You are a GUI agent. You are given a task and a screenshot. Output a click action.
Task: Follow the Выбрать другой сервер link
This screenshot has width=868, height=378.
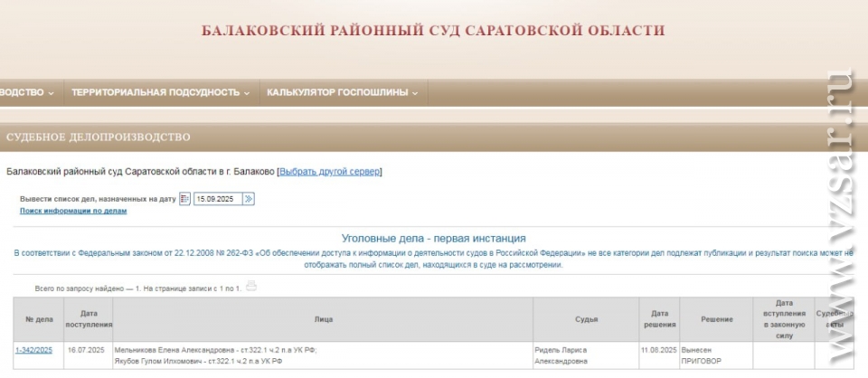tap(330, 171)
